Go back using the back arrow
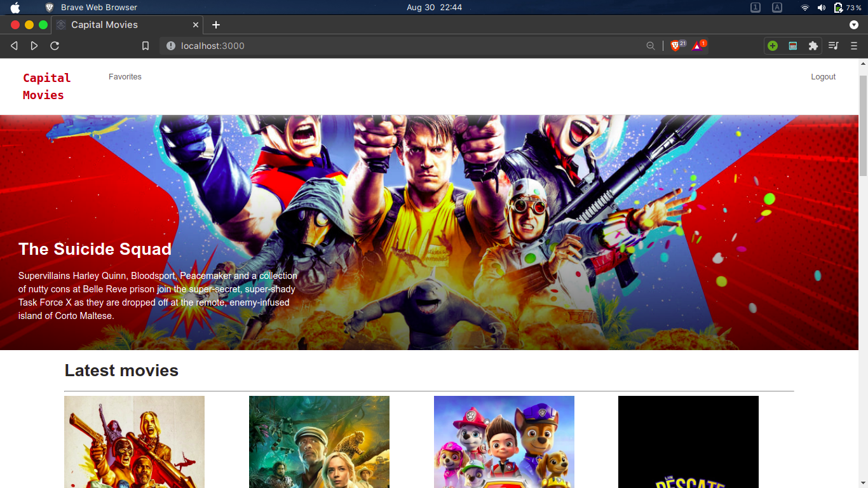868x488 pixels. pyautogui.click(x=14, y=46)
